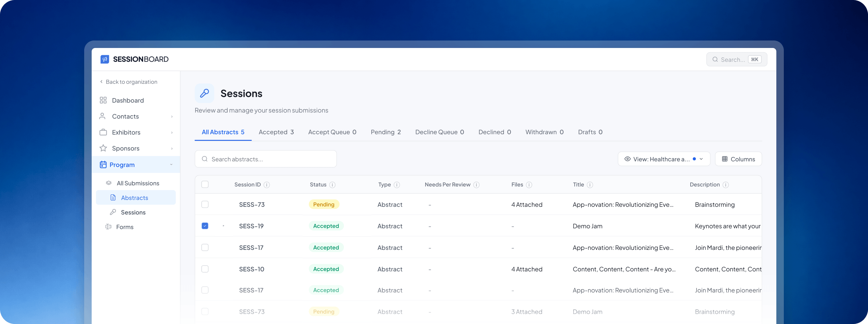Screen dimensions: 868x324
Task: Click the Columns table grid icon
Action: [x=725, y=159]
